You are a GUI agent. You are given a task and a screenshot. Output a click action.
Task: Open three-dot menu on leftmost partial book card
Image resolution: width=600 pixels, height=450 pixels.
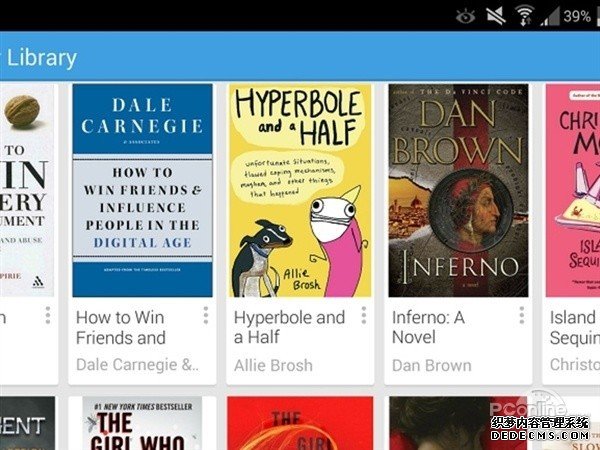48,315
